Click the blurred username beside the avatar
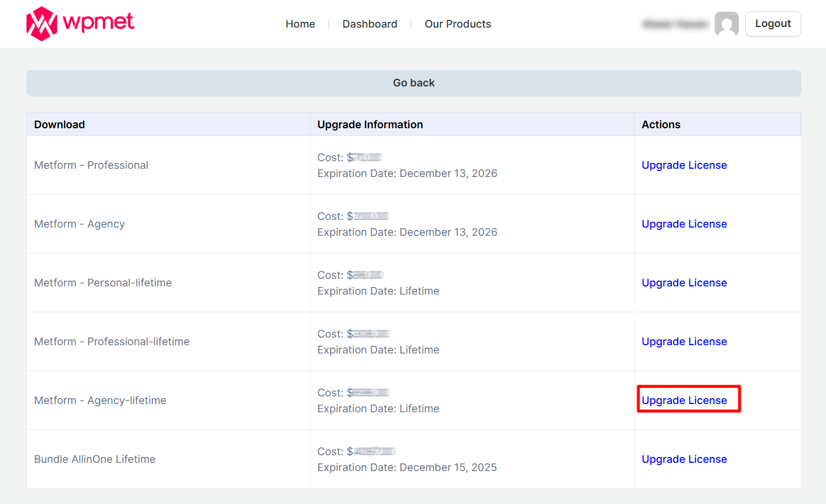This screenshot has height=504, width=826. (675, 24)
